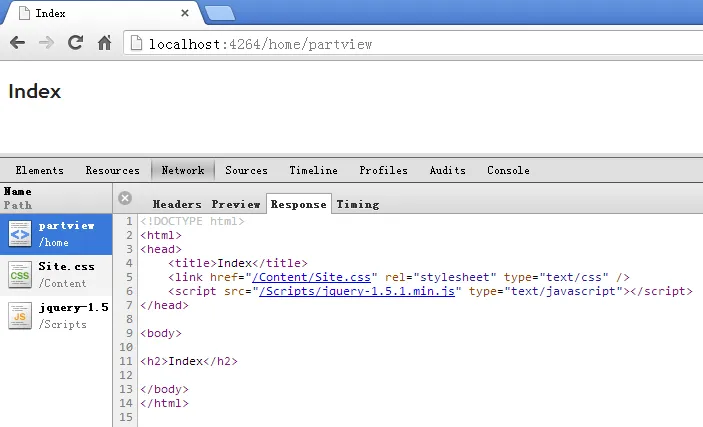Go back with the browser back arrow

tap(17, 43)
